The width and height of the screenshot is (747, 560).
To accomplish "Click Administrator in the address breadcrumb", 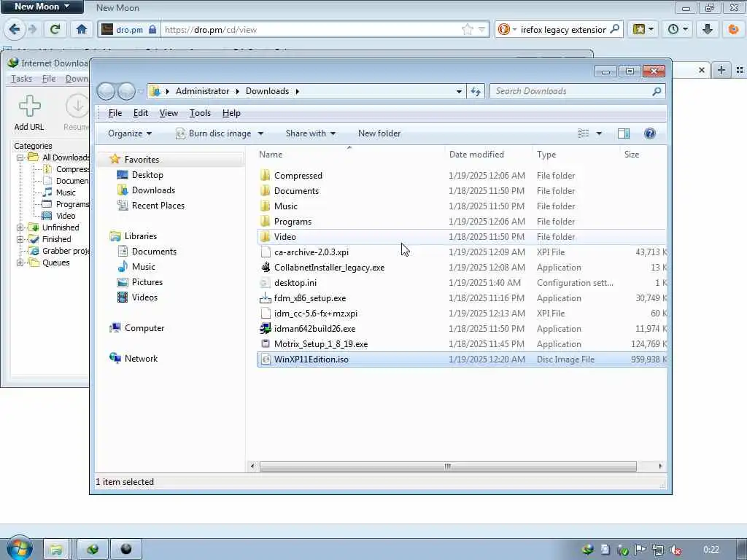I will [x=202, y=91].
